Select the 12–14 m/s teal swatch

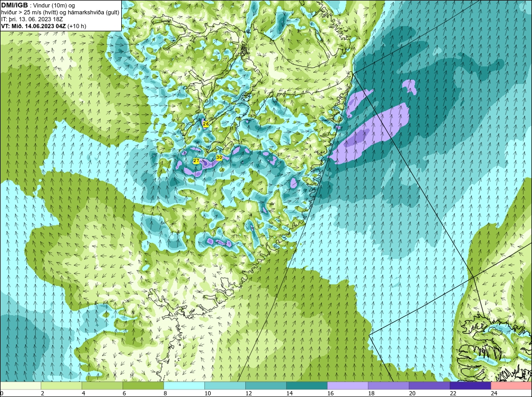(266, 386)
